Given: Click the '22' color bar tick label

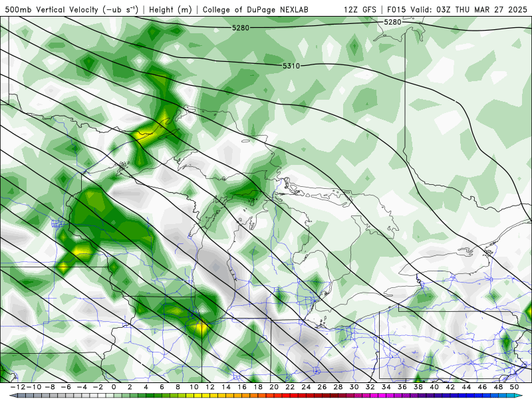Looking at the screenshot, I should [290, 387].
